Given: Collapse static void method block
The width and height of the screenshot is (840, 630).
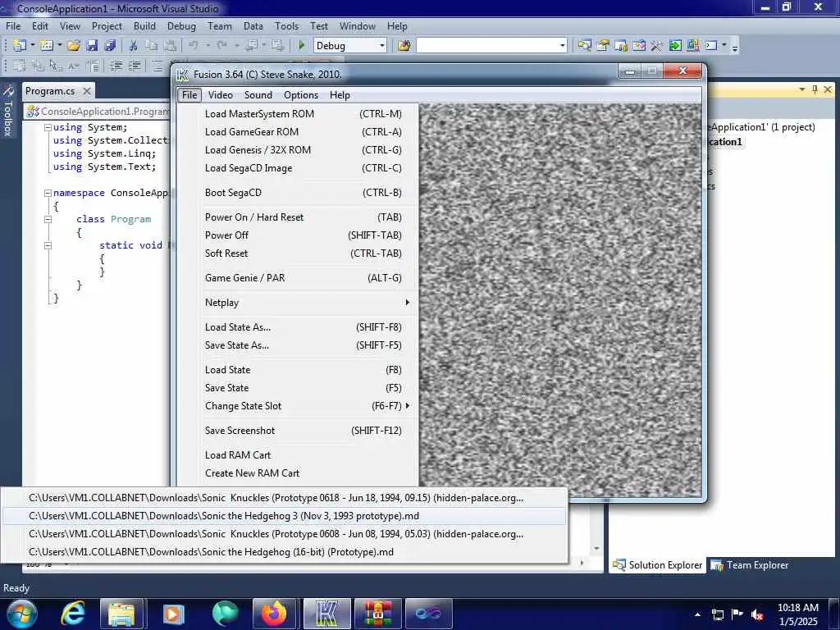Looking at the screenshot, I should click(48, 245).
